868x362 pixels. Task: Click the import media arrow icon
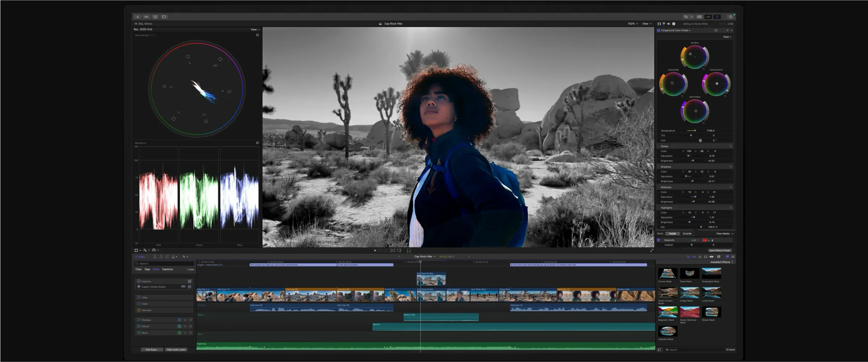pos(137,17)
